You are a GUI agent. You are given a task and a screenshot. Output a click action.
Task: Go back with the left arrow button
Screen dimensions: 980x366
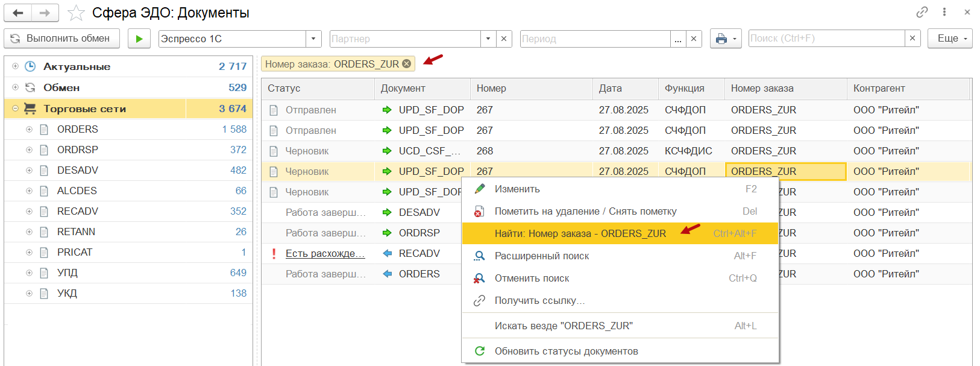17,13
